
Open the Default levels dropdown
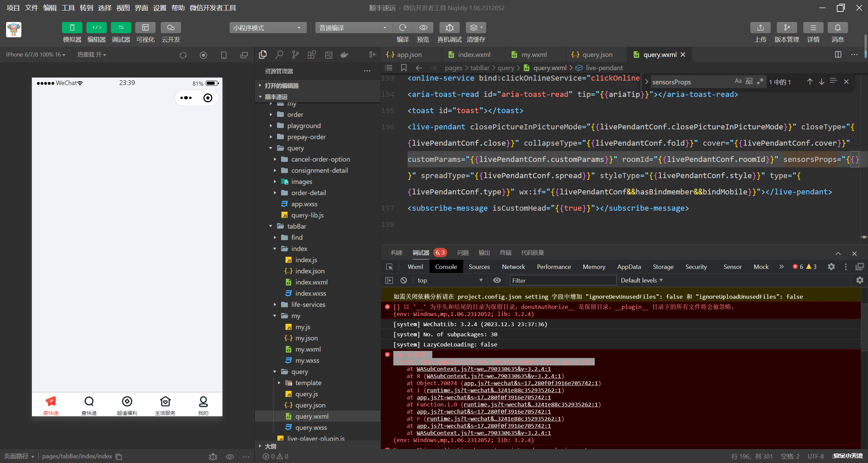coord(642,280)
